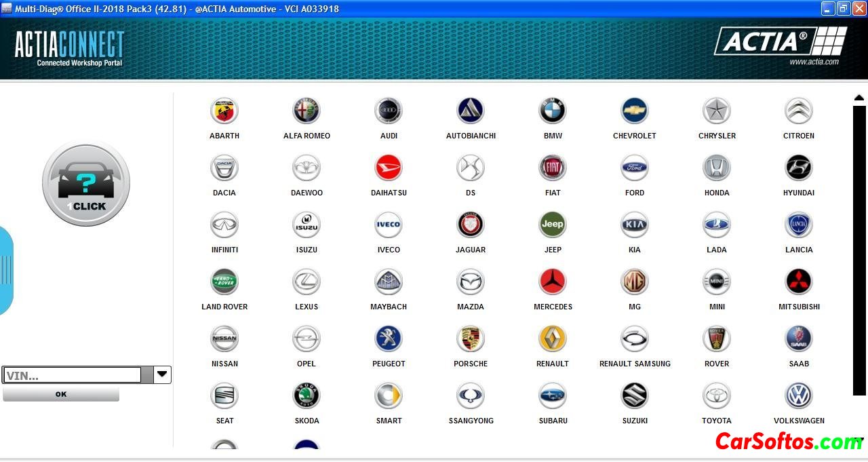Viewport: 868px width, 462px height.
Task: Choose the BMW brand icon
Action: tap(553, 111)
